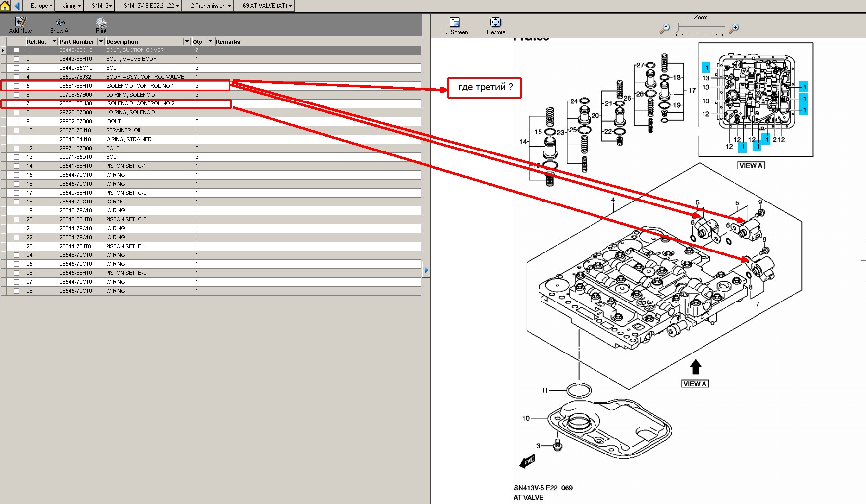Screen dimensions: 866x504
Task: Click the Home icon in top bar
Action: 5,6
